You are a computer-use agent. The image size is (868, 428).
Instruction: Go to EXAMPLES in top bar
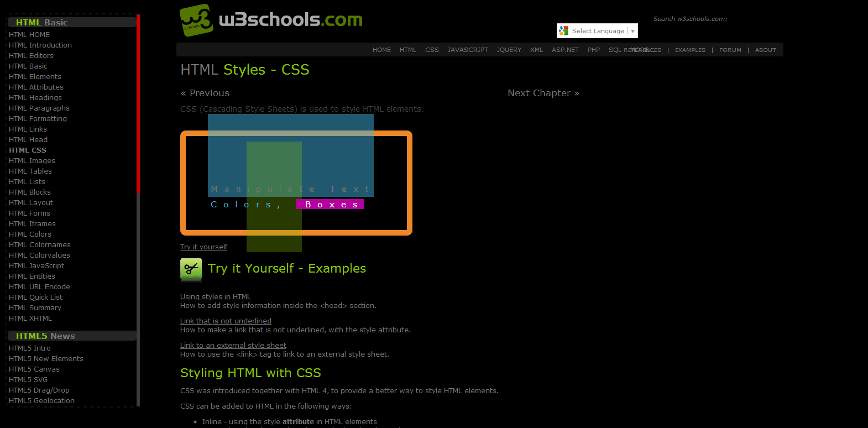click(x=690, y=50)
